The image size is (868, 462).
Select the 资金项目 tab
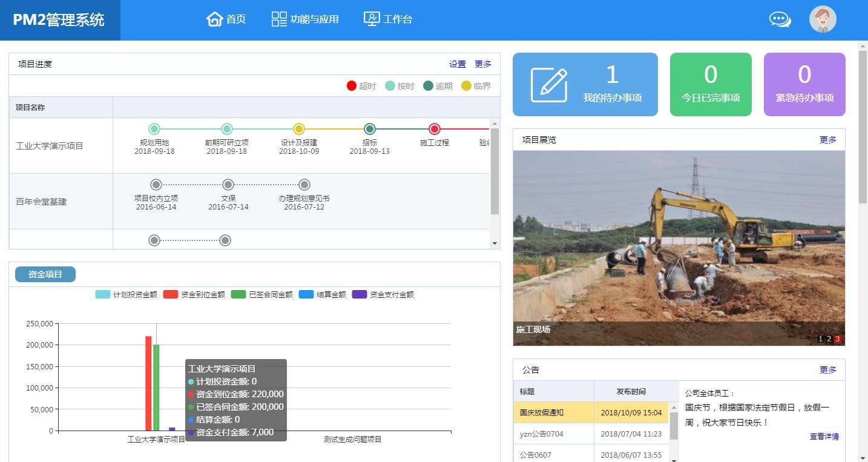45,274
